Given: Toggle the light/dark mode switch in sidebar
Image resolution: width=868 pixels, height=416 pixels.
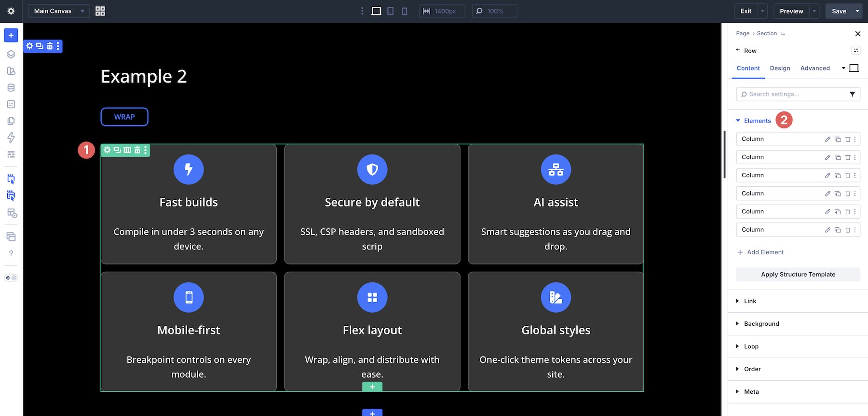Looking at the screenshot, I should click(11, 277).
